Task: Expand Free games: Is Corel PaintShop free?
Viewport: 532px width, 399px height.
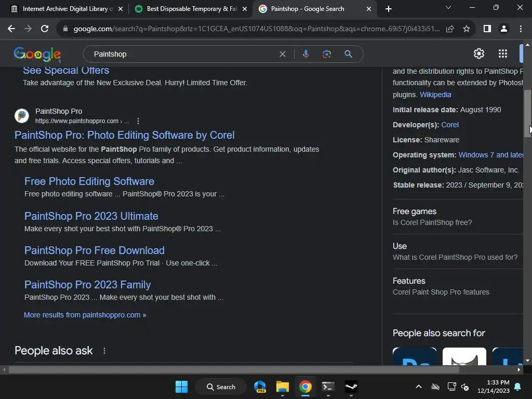Action: 458,217
